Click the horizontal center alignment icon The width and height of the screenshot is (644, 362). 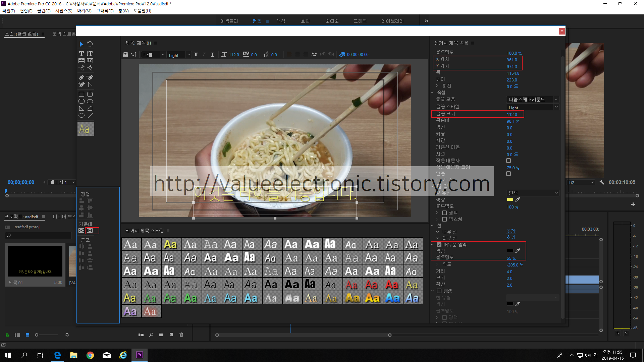coord(90,231)
